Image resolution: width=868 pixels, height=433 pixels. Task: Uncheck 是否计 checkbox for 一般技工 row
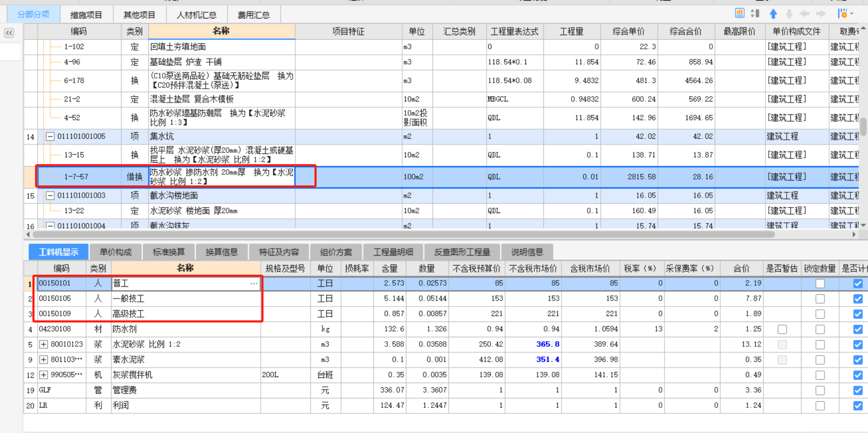click(858, 299)
